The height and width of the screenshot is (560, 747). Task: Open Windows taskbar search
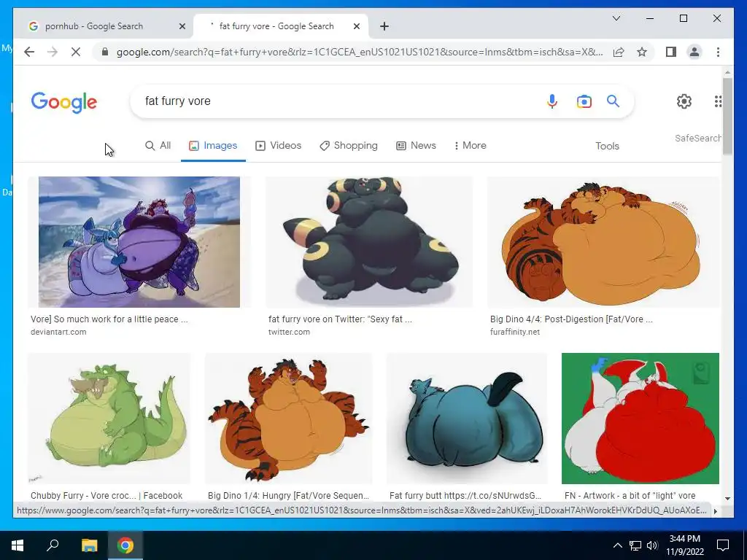(53, 545)
